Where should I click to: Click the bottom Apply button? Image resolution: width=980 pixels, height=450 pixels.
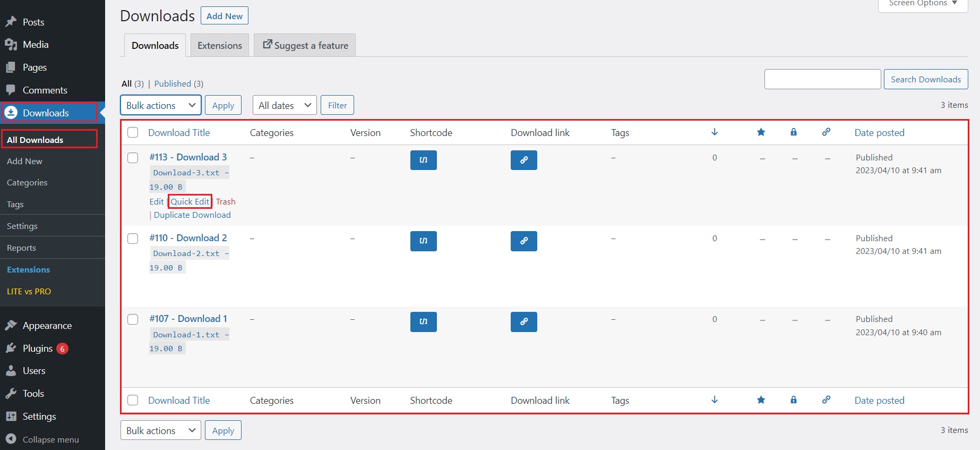tap(223, 430)
